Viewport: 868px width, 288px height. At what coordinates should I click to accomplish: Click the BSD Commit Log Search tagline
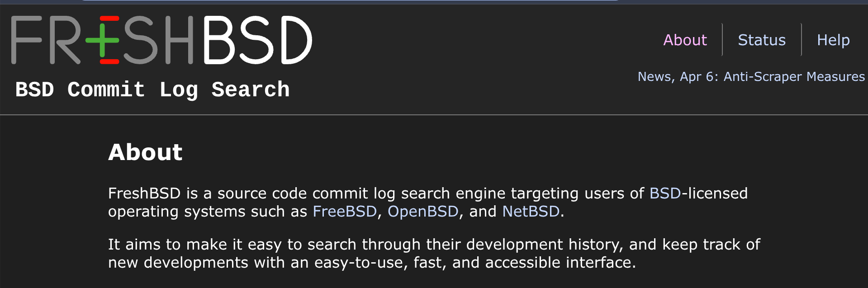pyautogui.click(x=152, y=90)
